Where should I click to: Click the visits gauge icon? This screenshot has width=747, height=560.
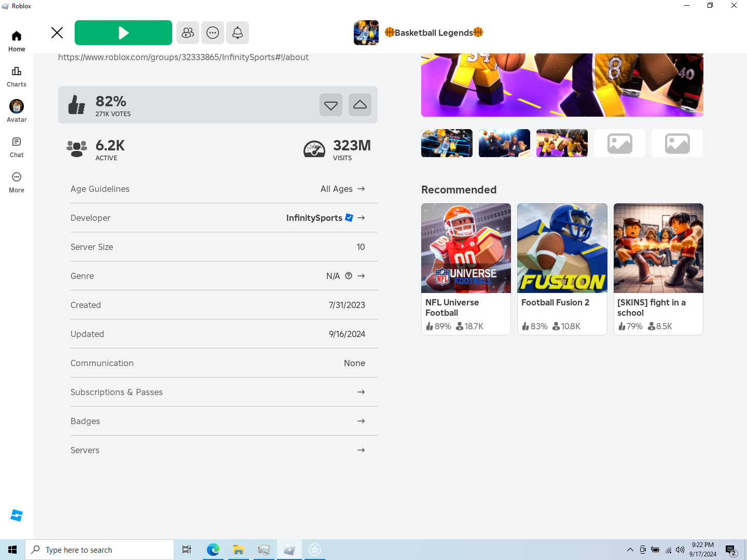(314, 149)
